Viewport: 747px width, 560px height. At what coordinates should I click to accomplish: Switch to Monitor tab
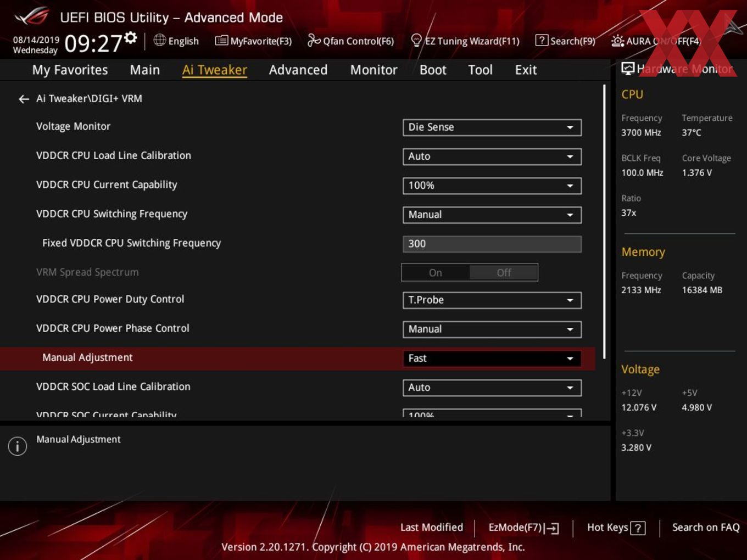(x=374, y=70)
